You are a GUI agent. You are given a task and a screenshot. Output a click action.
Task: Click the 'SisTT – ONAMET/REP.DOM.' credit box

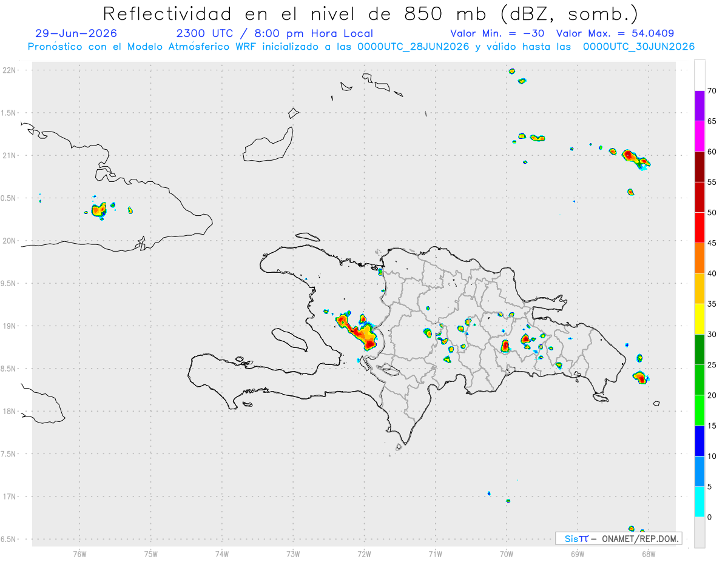619,538
